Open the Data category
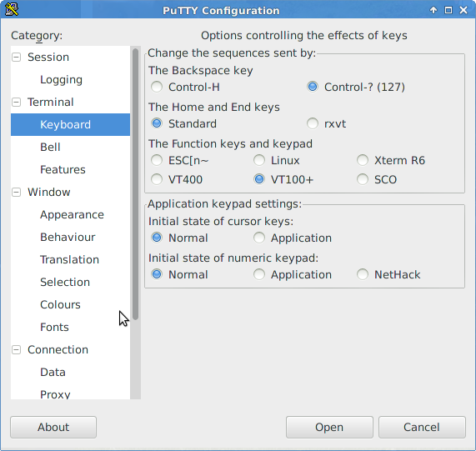Viewport: 476px width, 451px height. [53, 372]
